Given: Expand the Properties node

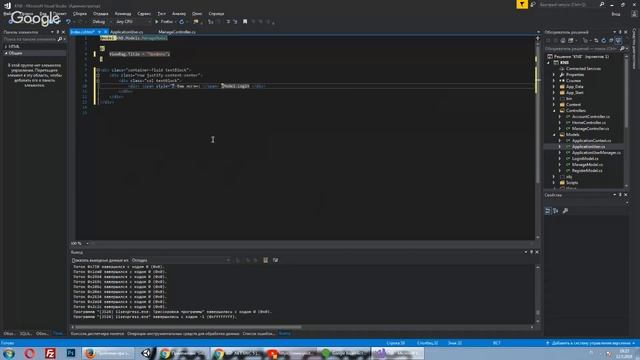Looking at the screenshot, I should pos(554,75).
